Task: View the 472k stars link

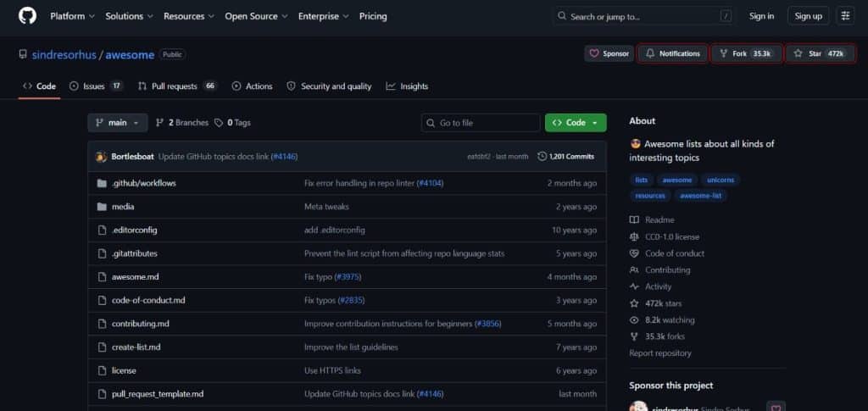Action: (x=656, y=303)
